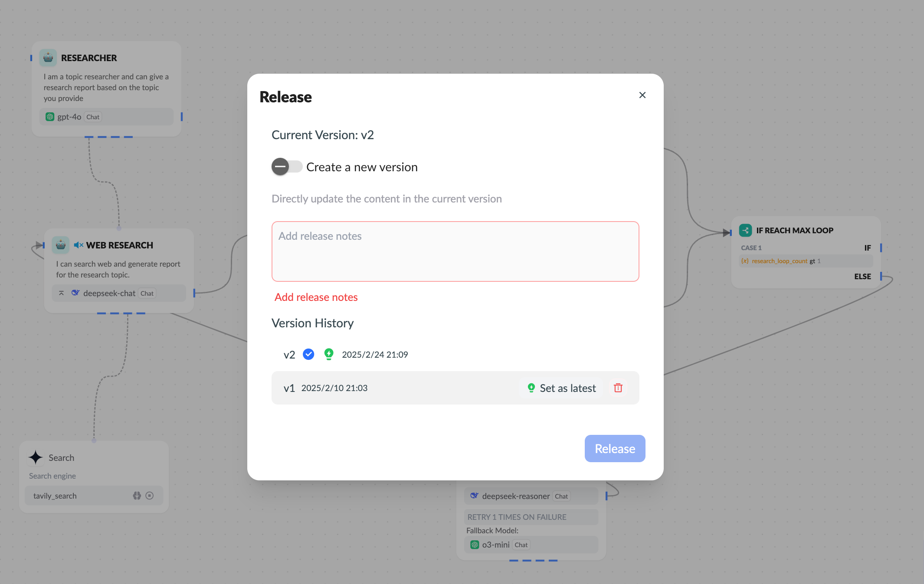Click the Add release notes link
Screen dimensions: 924x584
point(316,297)
